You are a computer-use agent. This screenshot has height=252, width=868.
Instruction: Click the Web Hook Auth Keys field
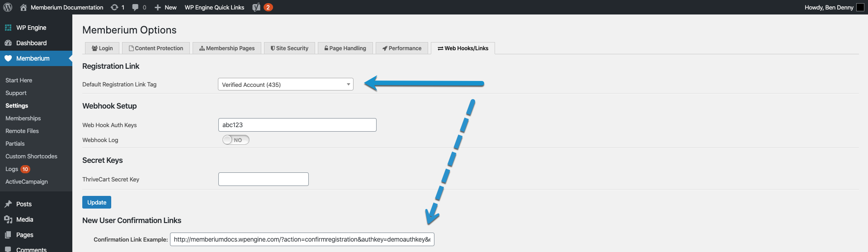coord(297,125)
